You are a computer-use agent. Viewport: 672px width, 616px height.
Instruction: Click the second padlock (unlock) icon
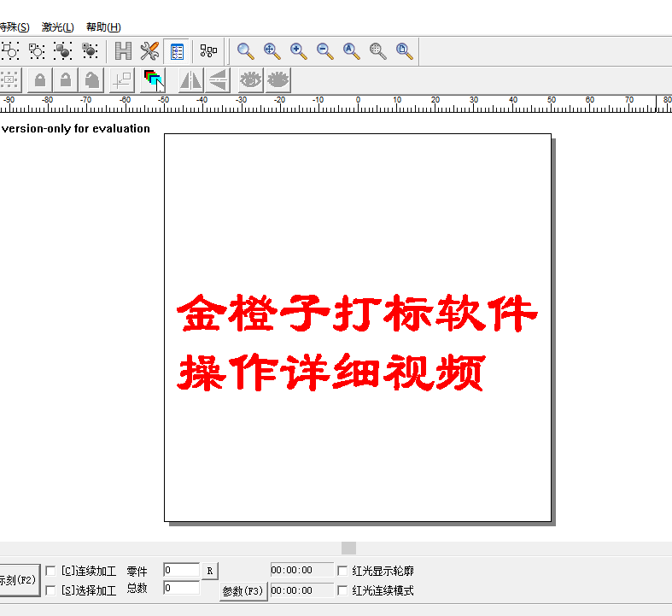[x=66, y=80]
